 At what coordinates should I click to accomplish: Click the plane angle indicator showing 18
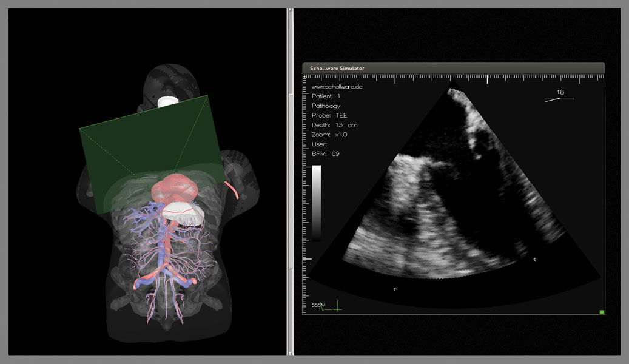coord(559,95)
